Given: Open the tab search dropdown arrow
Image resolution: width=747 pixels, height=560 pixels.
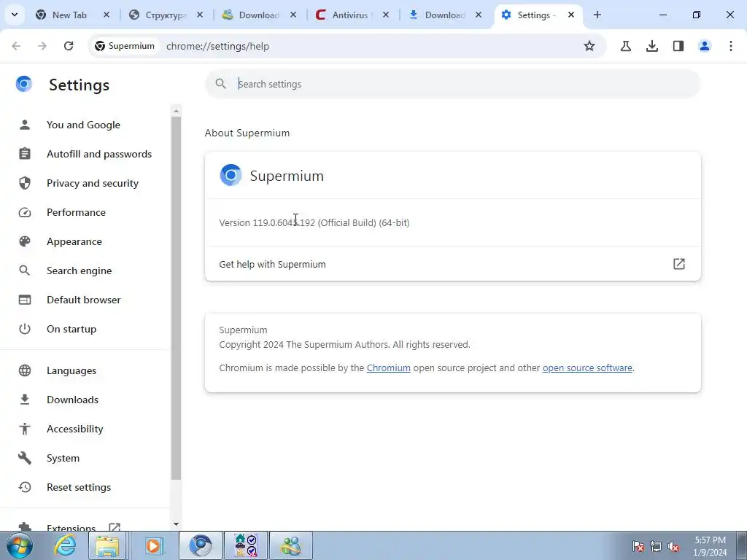Looking at the screenshot, I should 15,15.
